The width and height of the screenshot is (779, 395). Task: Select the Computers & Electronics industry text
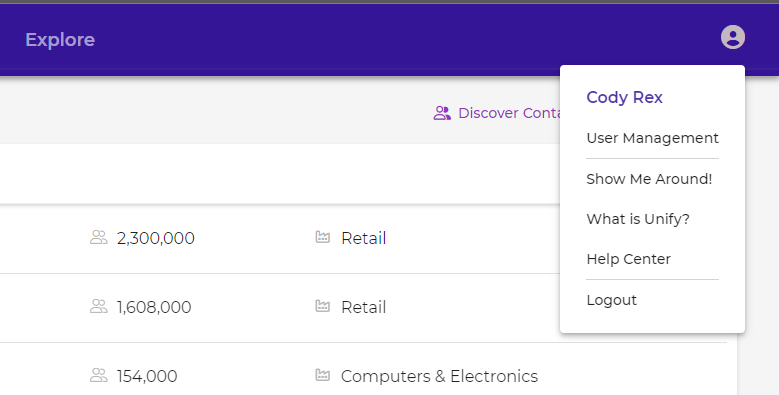click(x=439, y=376)
